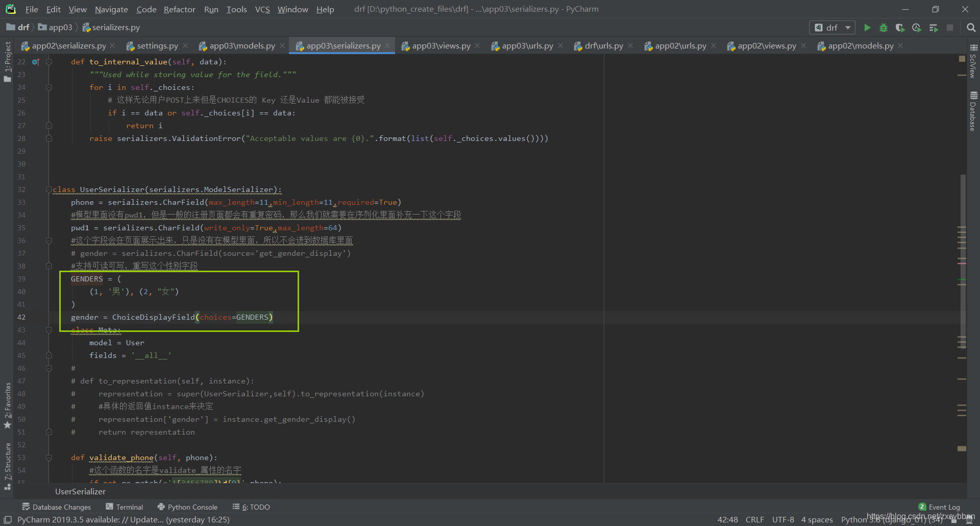Run the drf configuration with the green play button
Viewport: 980px width, 526px height.
click(867, 28)
